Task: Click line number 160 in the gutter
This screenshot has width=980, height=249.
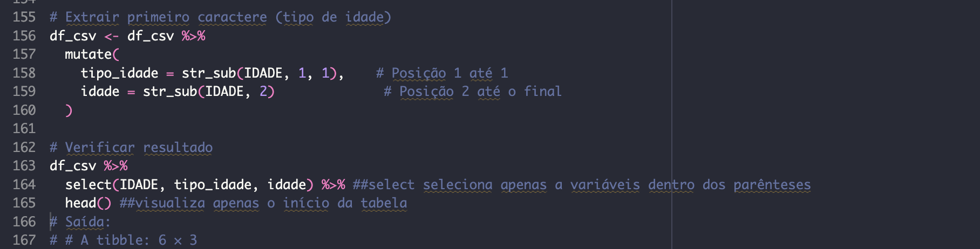Action: point(24,110)
